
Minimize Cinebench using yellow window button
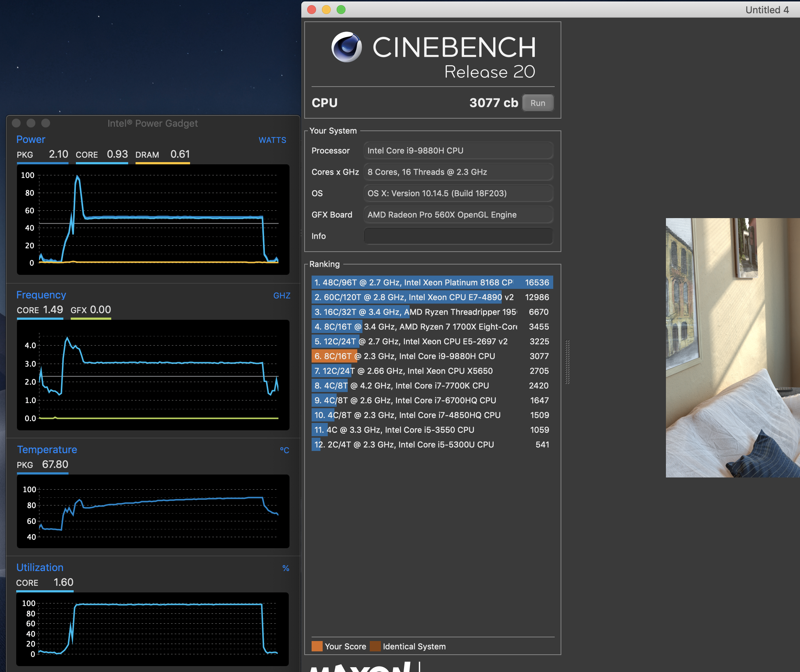pyautogui.click(x=326, y=10)
